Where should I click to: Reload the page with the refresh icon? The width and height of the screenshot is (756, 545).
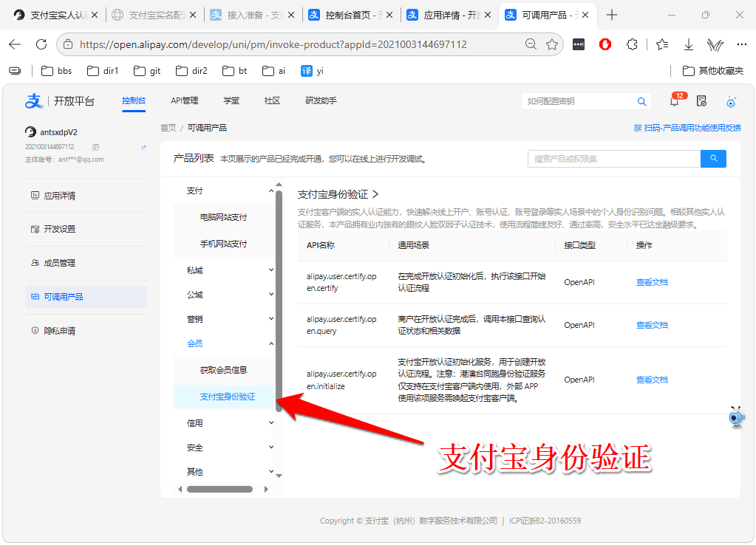coord(41,44)
